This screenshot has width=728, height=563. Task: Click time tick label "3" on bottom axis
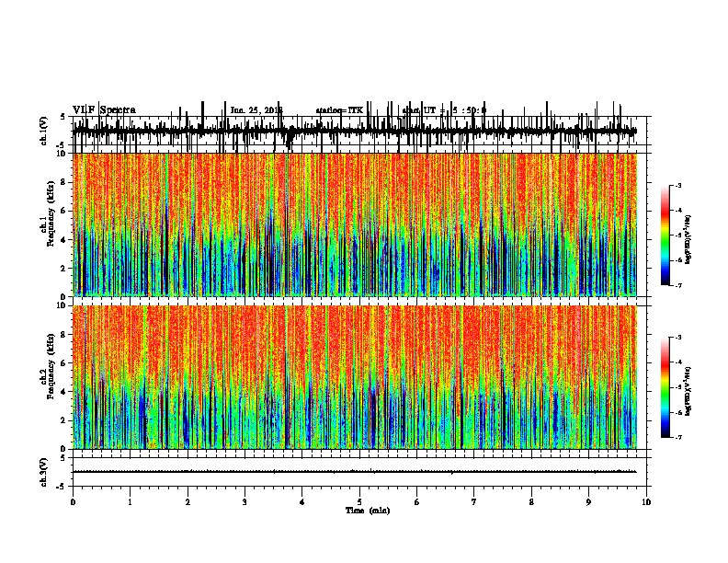click(245, 502)
